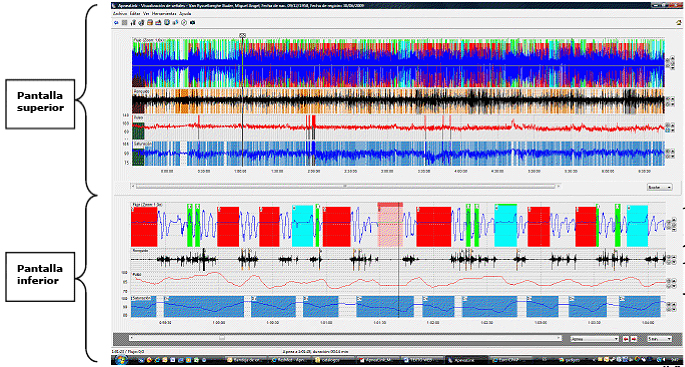Click the printer icon on the toolbar
Viewport: 685px width, 367px height.
coord(150,23)
